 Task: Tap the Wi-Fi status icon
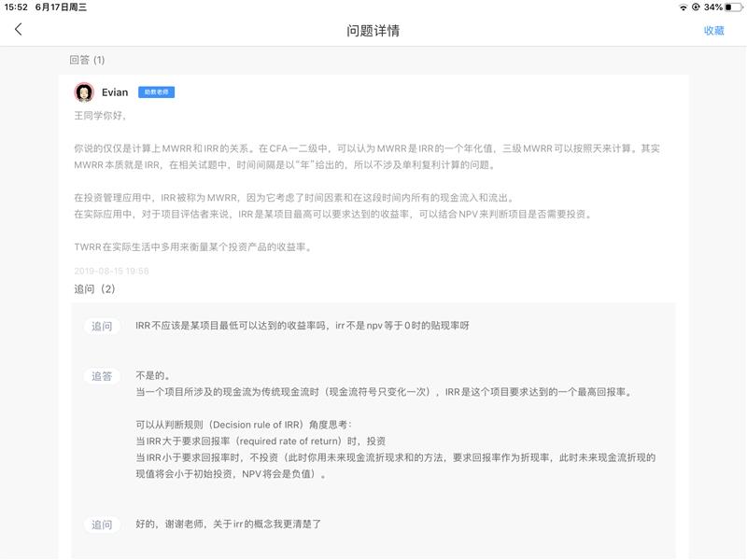683,7
